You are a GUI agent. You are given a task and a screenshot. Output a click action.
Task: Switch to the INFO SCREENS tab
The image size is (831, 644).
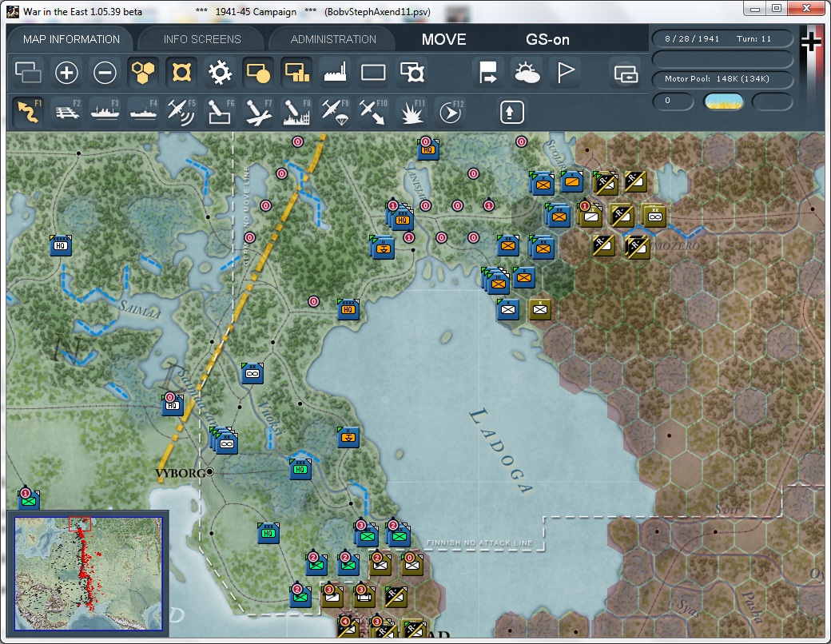coord(202,39)
